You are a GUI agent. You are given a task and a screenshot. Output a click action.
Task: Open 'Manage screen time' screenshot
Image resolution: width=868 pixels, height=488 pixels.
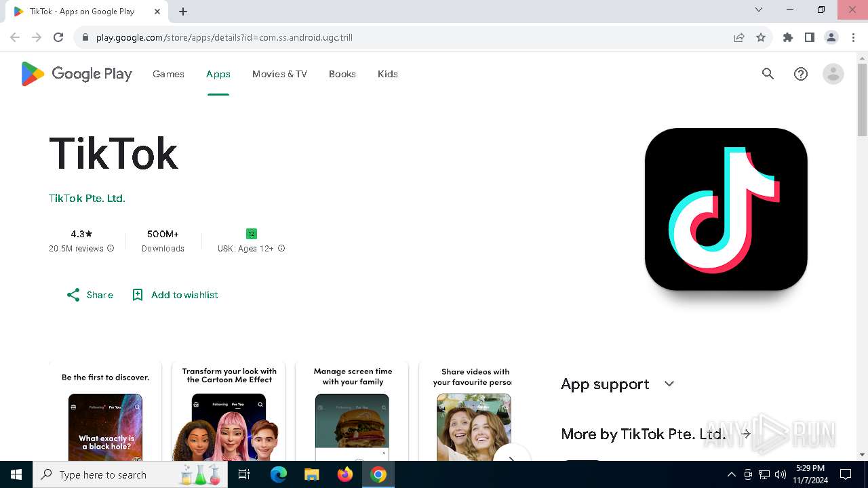pyautogui.click(x=353, y=411)
